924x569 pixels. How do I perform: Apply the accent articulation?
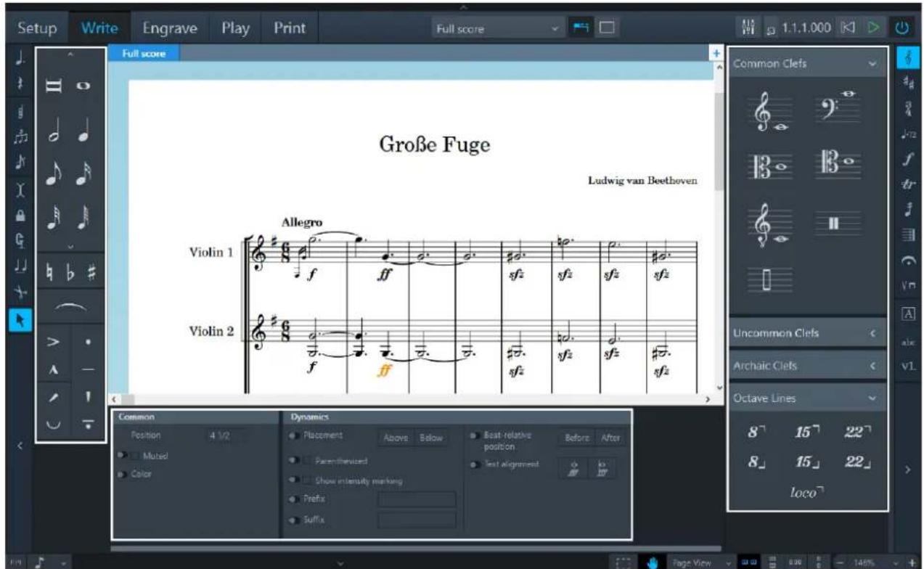[x=54, y=341]
